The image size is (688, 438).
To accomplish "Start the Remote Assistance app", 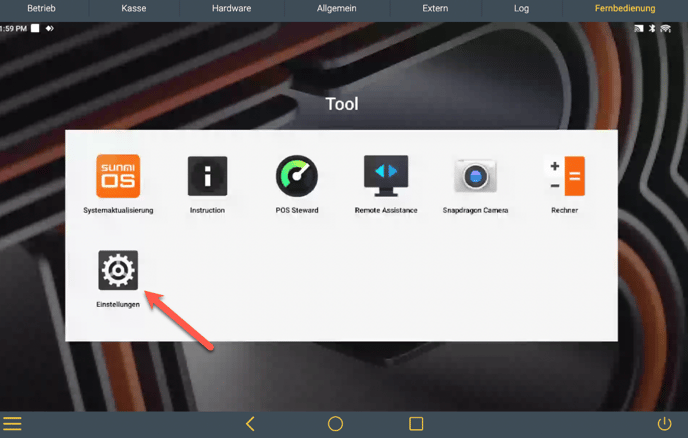I will pyautogui.click(x=385, y=176).
